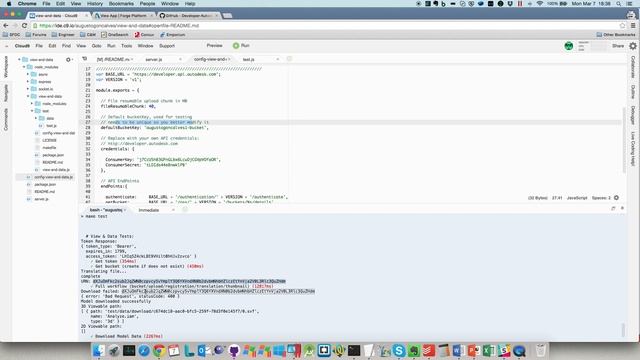Click the green user avatar icon
The image size is (640, 360).
[x=569, y=46]
